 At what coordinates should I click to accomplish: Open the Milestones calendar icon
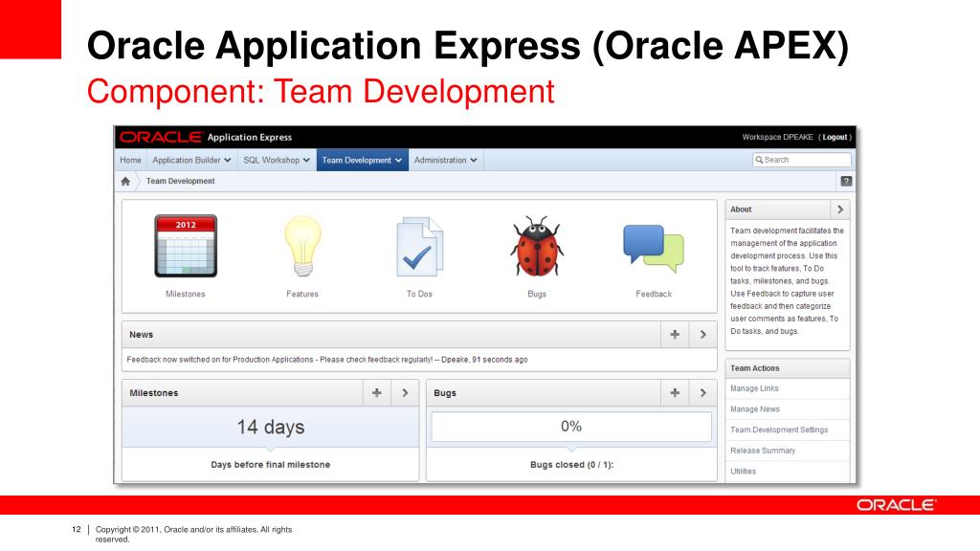click(x=186, y=247)
